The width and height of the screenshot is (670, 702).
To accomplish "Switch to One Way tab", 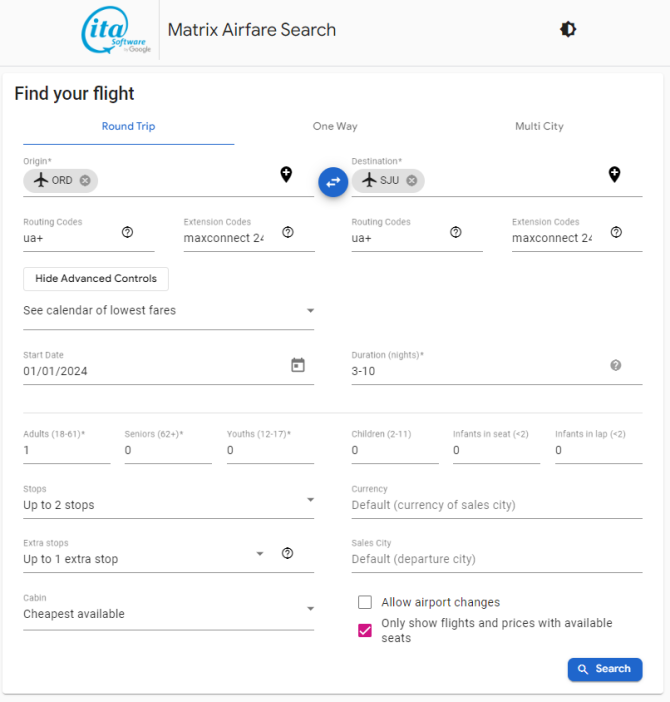I will pyautogui.click(x=335, y=127).
